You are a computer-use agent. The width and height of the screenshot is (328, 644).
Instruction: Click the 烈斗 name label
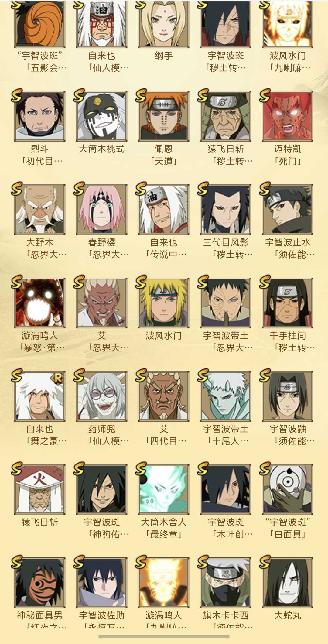click(40, 149)
